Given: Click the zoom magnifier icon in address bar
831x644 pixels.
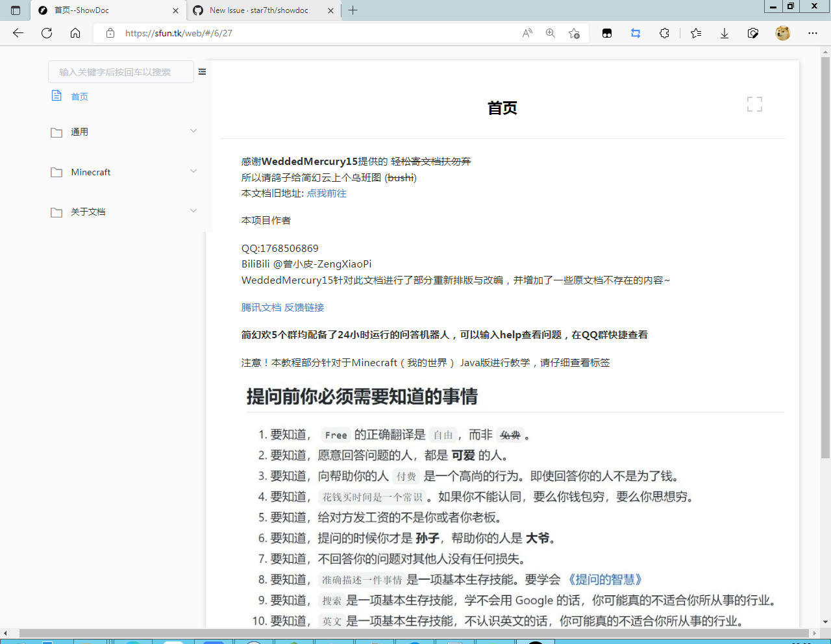Looking at the screenshot, I should point(551,33).
